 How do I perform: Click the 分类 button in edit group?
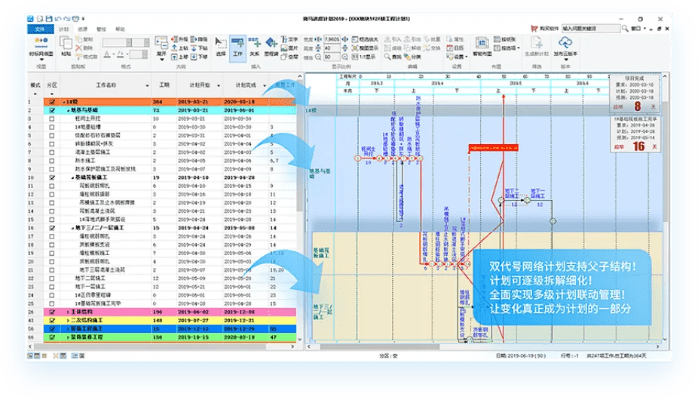[x=412, y=57]
